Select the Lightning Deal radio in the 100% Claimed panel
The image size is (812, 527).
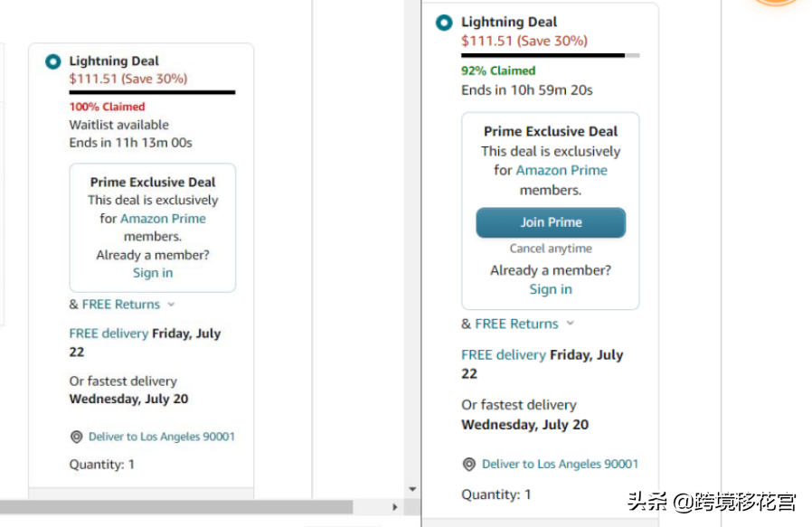pyautogui.click(x=53, y=61)
